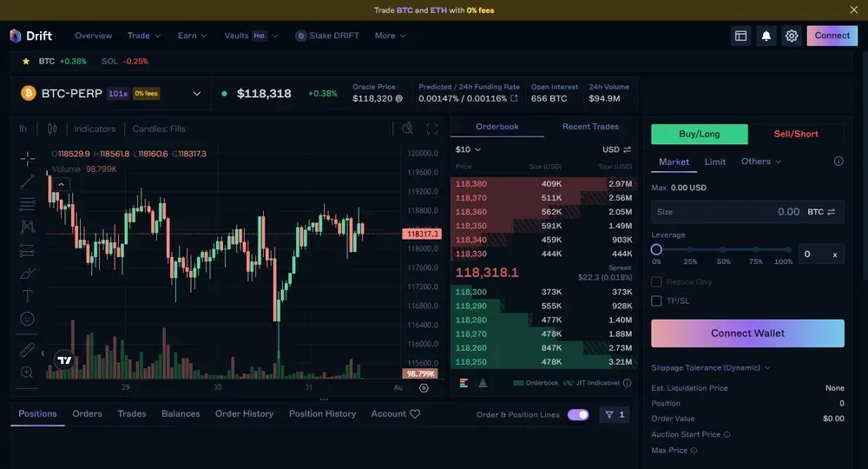The image size is (868, 469).
Task: Click Connect Wallet button
Action: click(x=747, y=334)
